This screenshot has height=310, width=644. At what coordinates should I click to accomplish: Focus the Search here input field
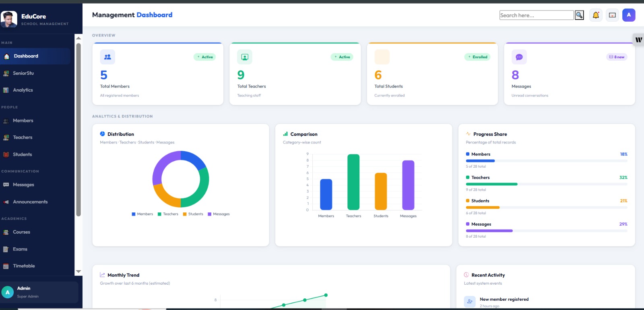click(x=537, y=15)
